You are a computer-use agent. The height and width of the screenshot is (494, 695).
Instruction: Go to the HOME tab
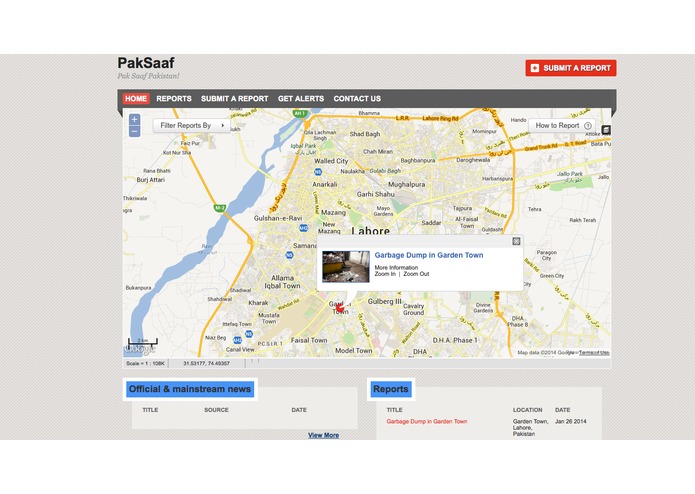pos(136,98)
